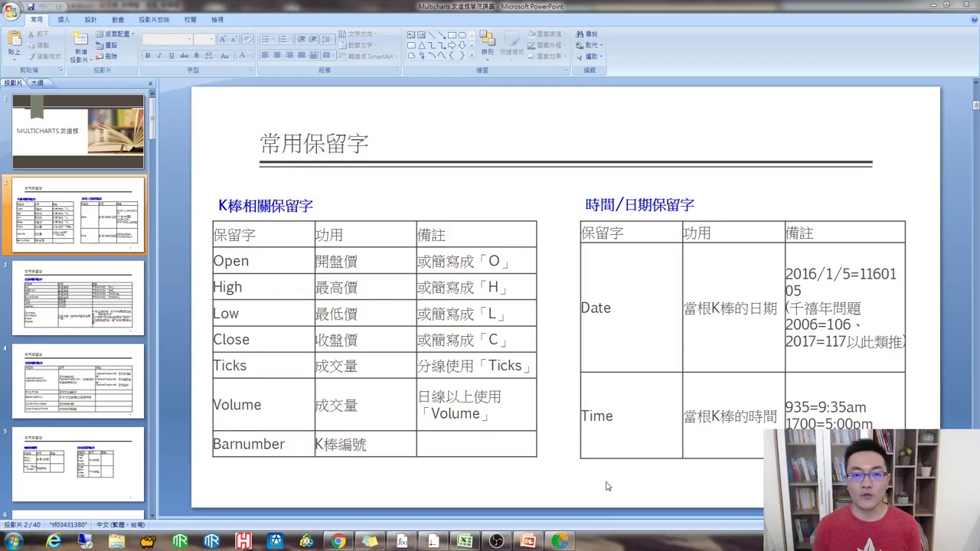Click the Barnumber cell in the table
This screenshot has width=980, height=551.
tap(263, 444)
